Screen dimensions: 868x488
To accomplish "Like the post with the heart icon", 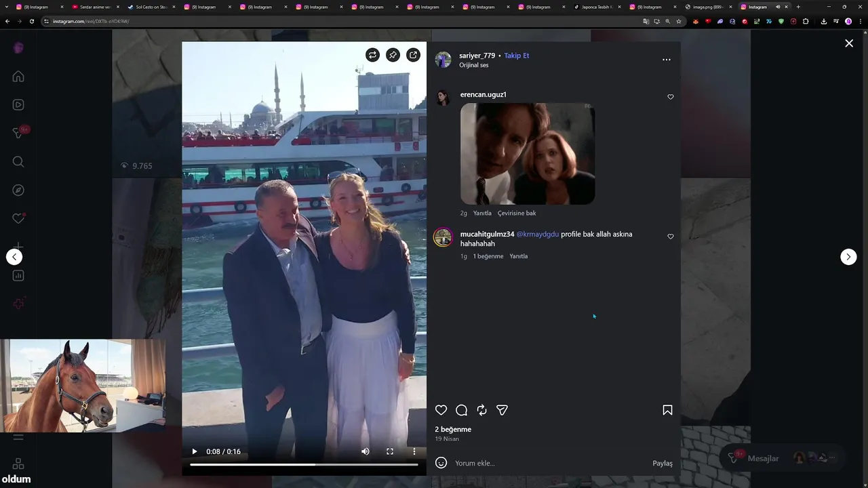I will [x=441, y=410].
